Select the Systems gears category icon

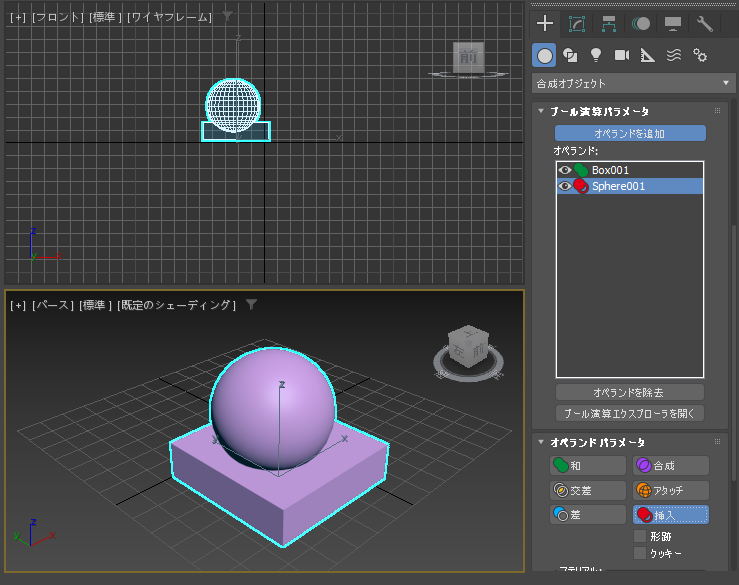700,56
